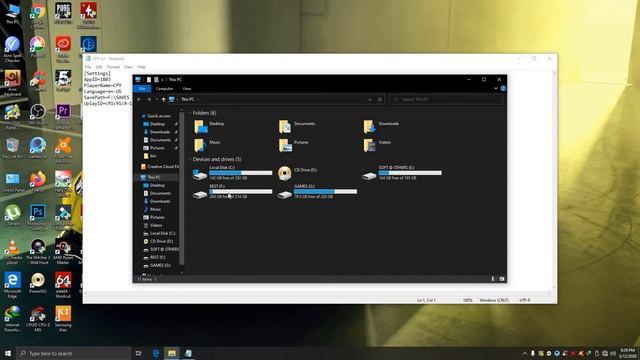Select SOFT & OTHERS (E:) drive
Viewport: 640px width, 360px height.
click(402, 173)
